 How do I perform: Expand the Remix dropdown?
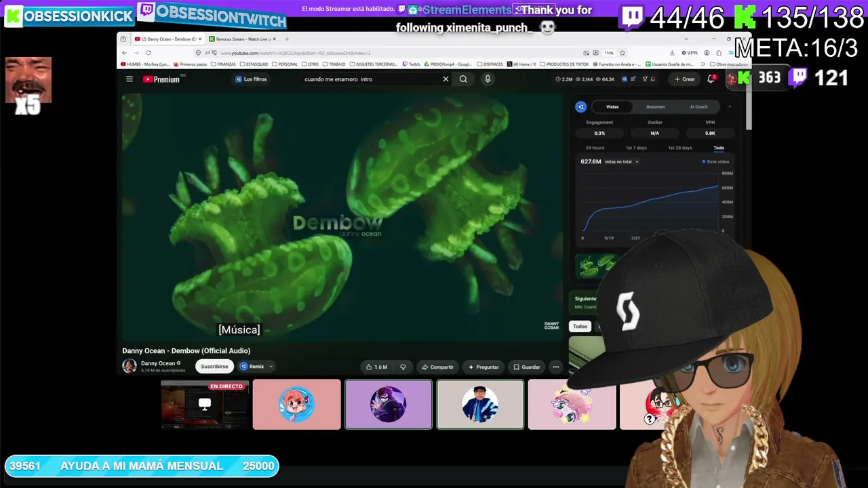[x=271, y=367]
